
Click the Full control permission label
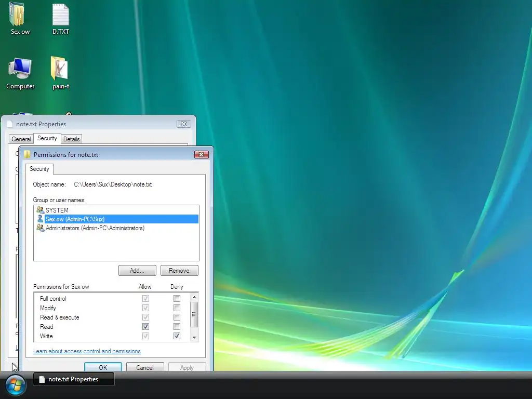(x=53, y=299)
